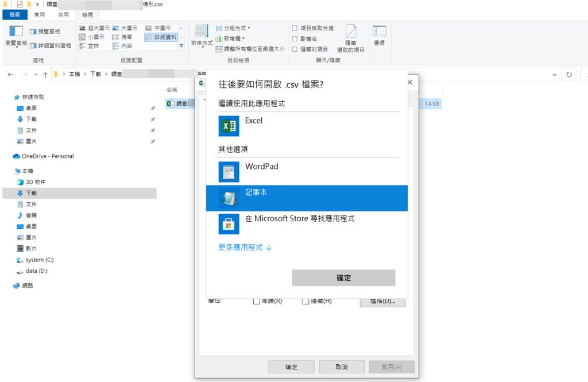Screen dimensions: 588x382
Task: Click 調整所有欄位至最適大小
Action: [250, 49]
